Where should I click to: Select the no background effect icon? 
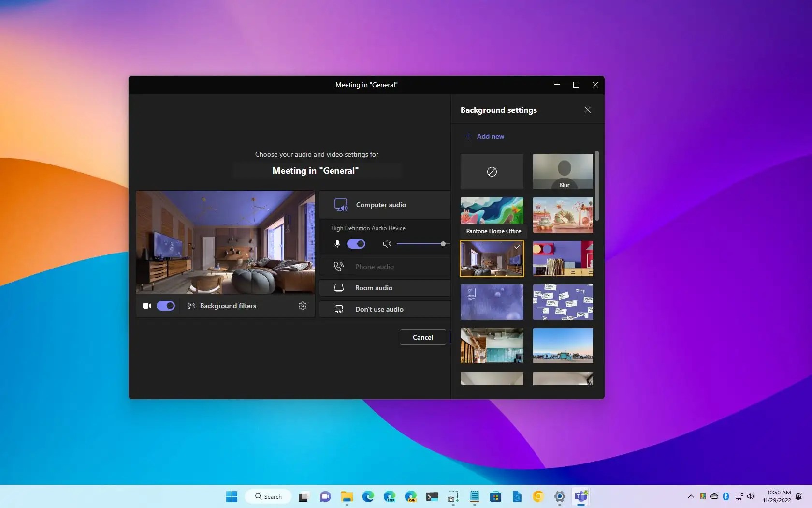[492, 172]
